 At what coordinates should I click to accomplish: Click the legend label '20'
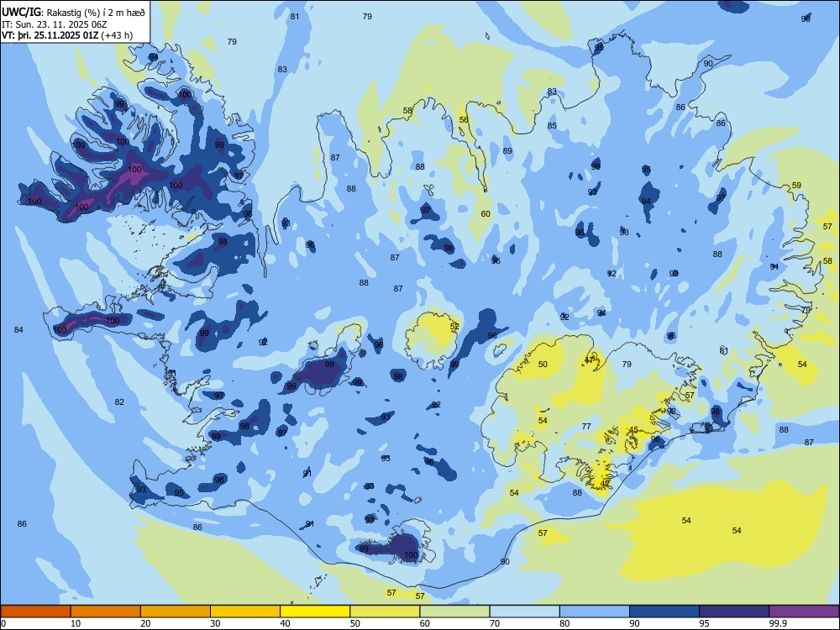tap(145, 623)
